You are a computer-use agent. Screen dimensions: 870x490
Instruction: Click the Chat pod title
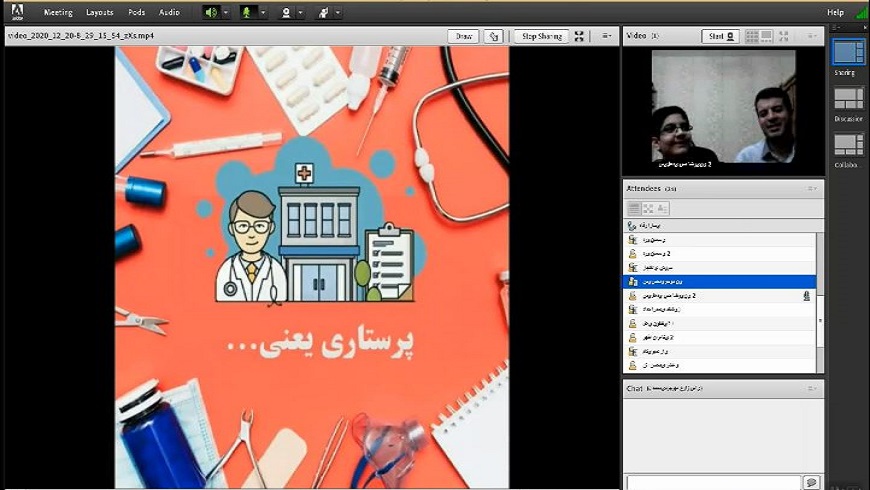pos(634,388)
